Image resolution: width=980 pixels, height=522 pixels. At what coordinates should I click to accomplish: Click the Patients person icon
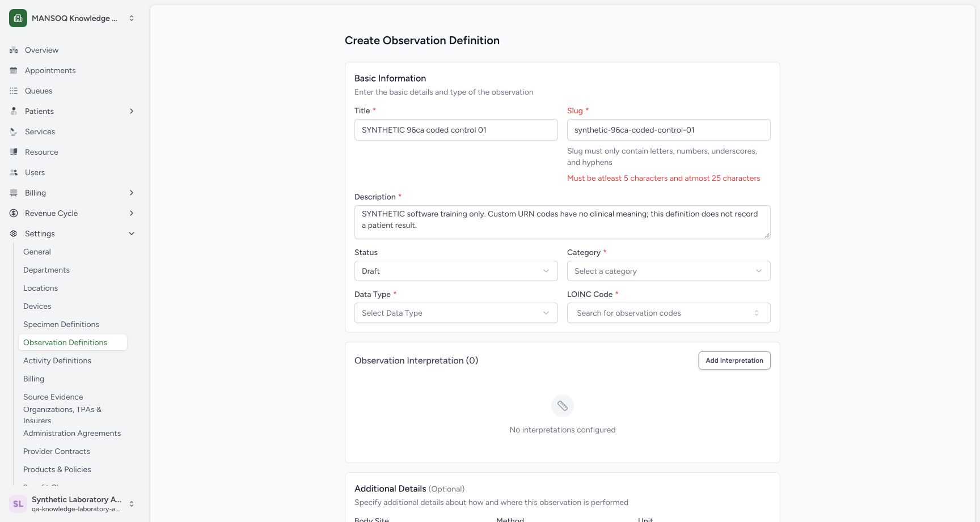(x=14, y=111)
